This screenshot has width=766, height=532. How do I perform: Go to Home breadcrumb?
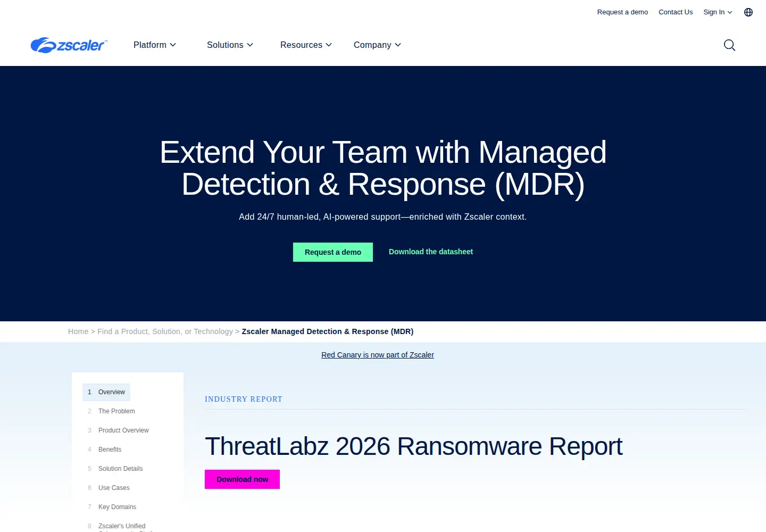pyautogui.click(x=78, y=331)
